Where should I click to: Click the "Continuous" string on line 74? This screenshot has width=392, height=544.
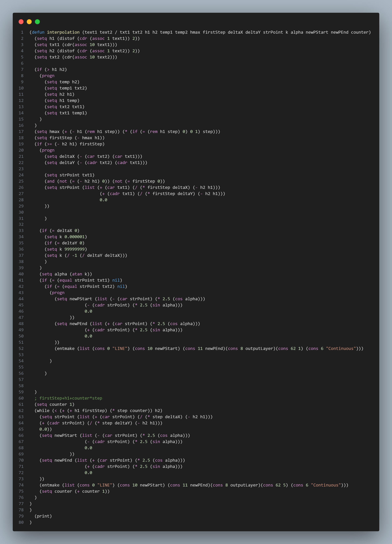point(326,485)
